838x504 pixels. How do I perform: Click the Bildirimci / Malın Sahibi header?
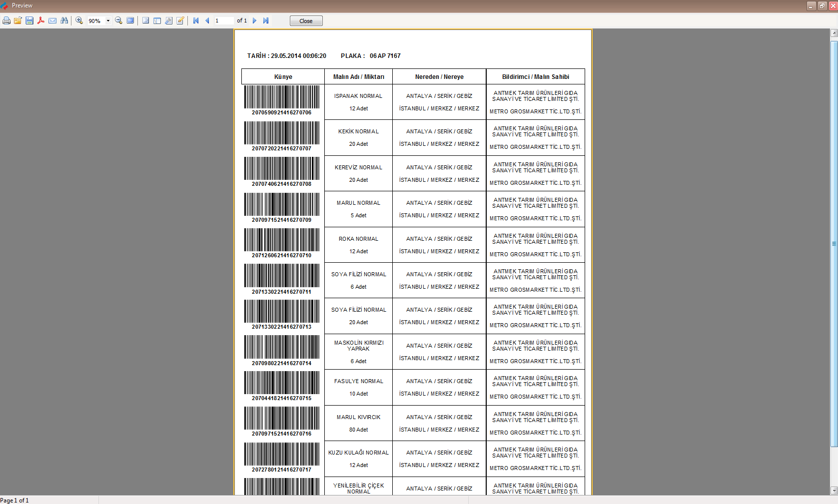(535, 76)
